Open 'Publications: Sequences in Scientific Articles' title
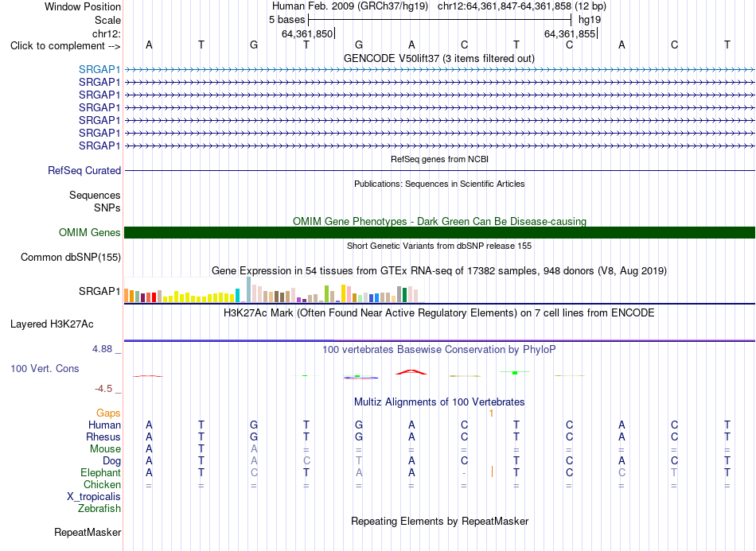This screenshot has width=756, height=551. pos(439,184)
